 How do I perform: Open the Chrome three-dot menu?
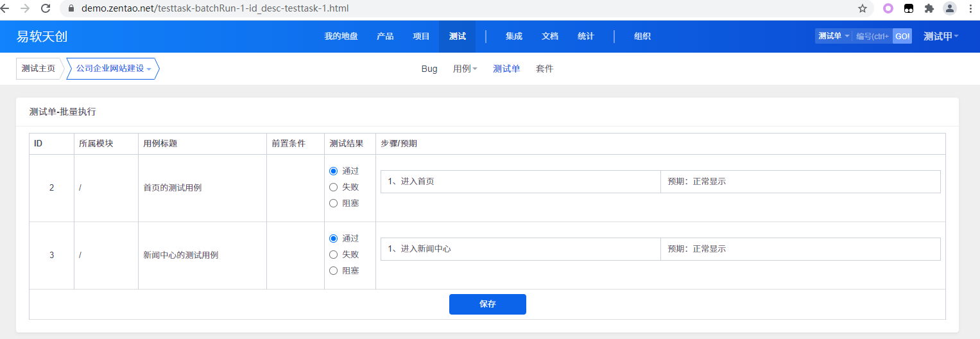970,8
